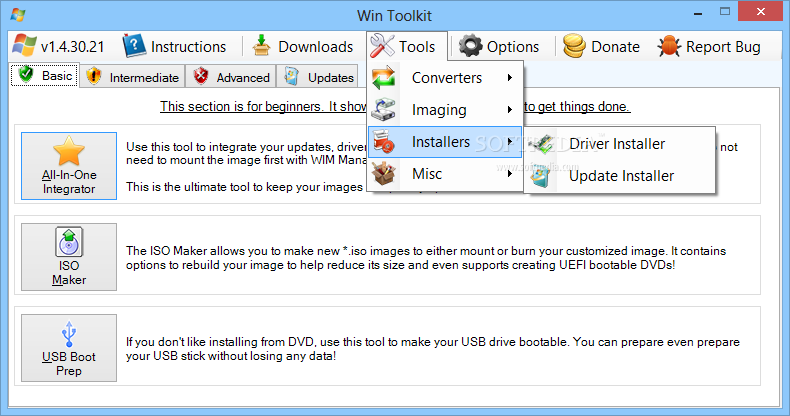
Task: Click the Update Installer package icon
Action: pos(542,176)
